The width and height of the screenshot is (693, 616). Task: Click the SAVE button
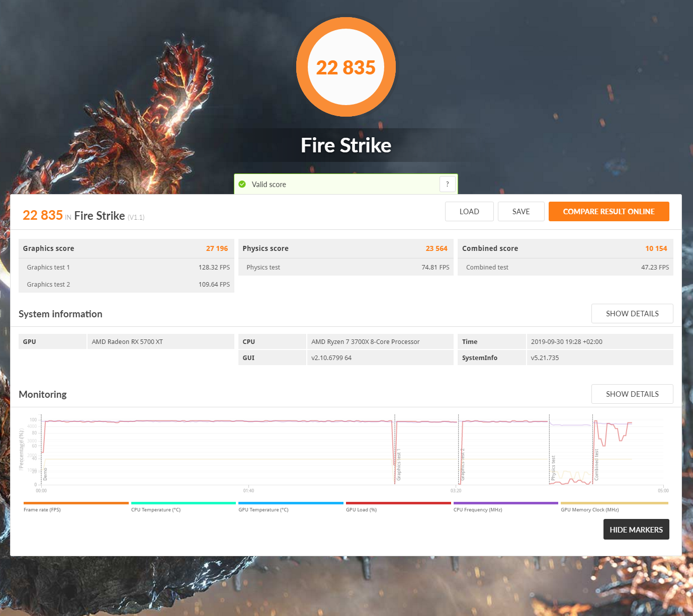point(521,211)
